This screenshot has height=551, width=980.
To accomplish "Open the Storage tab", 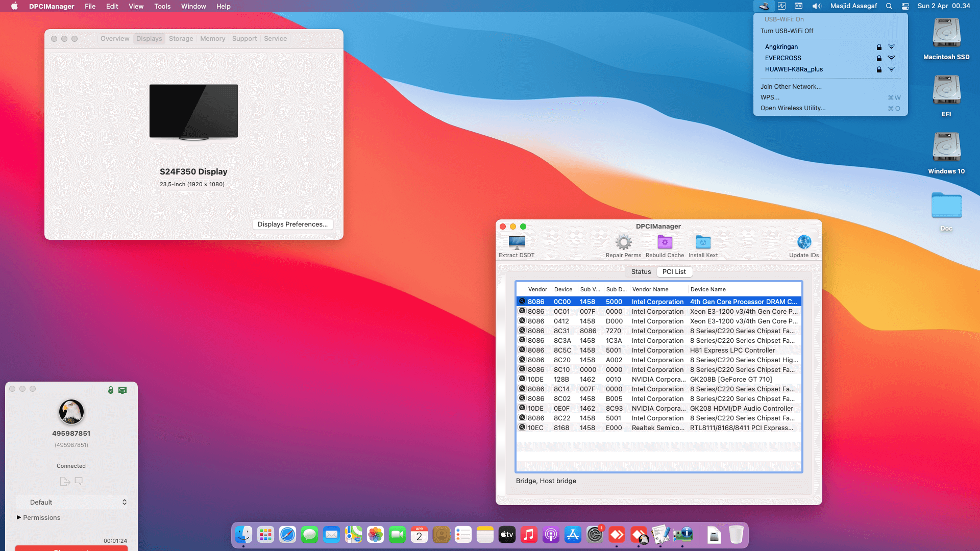I will [181, 39].
